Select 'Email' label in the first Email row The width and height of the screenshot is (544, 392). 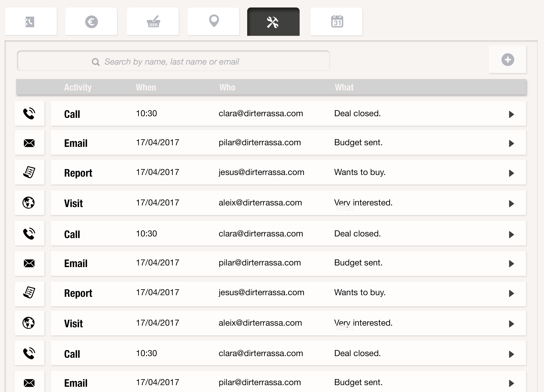[76, 143]
